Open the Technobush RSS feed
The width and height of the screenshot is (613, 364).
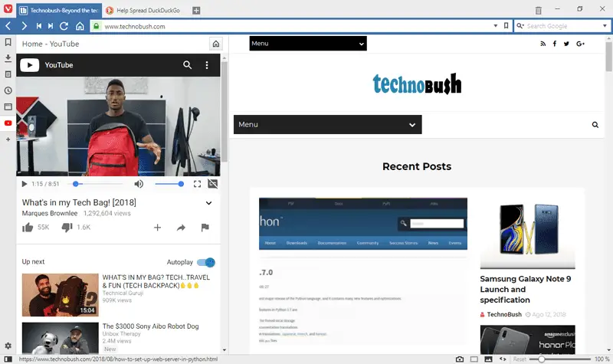[543, 44]
